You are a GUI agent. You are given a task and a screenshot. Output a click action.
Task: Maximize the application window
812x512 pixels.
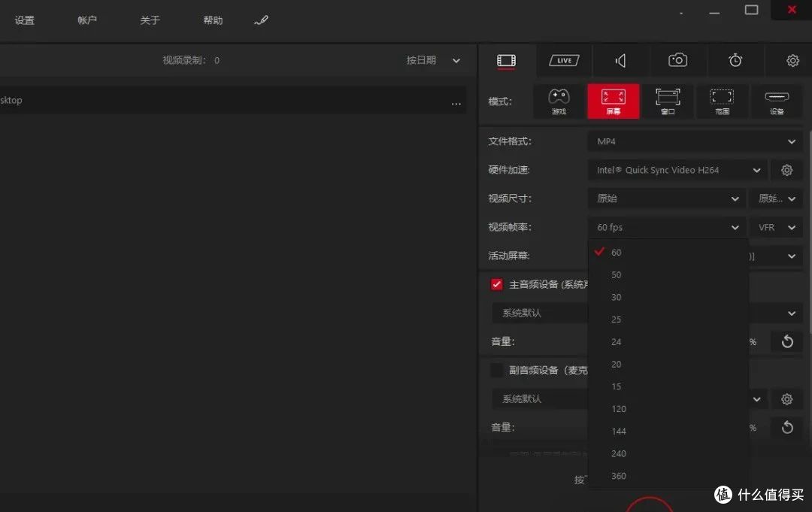coord(751,10)
